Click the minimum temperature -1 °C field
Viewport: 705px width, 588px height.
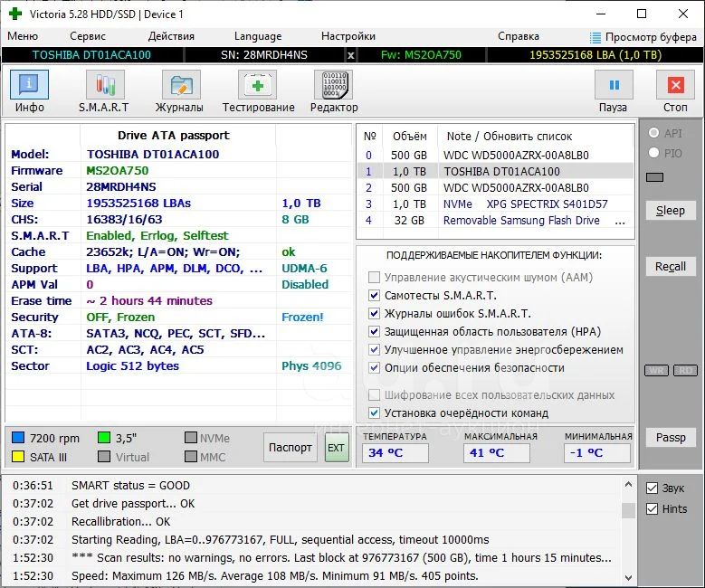(597, 452)
